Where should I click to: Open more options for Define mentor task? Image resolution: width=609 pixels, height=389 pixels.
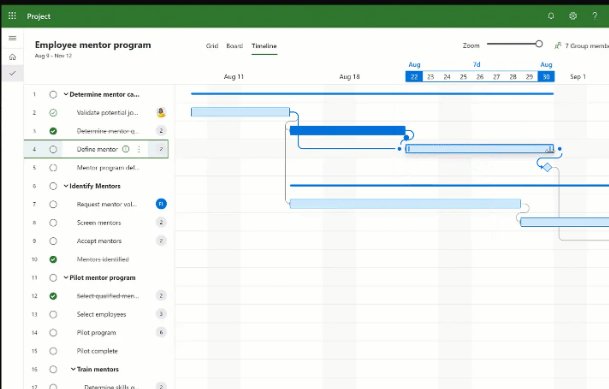pos(139,149)
